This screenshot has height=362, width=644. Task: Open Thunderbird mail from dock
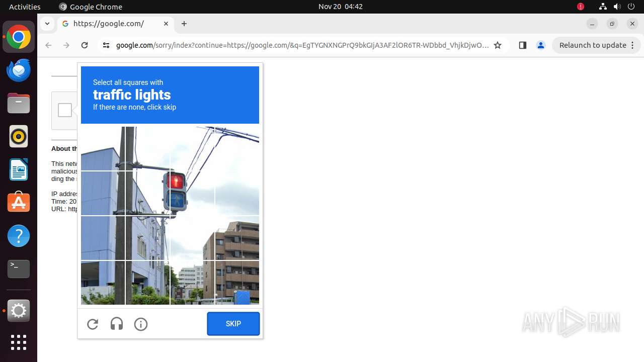pyautogui.click(x=19, y=70)
